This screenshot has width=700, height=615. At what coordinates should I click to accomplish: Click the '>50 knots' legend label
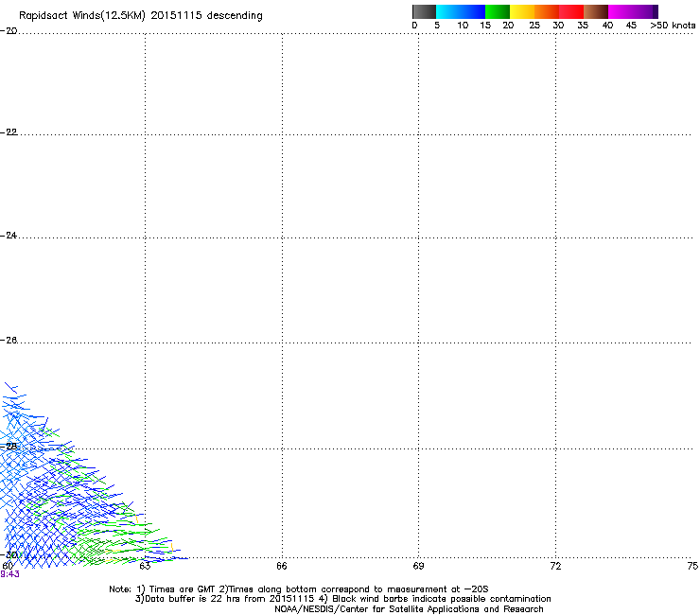pos(673,26)
